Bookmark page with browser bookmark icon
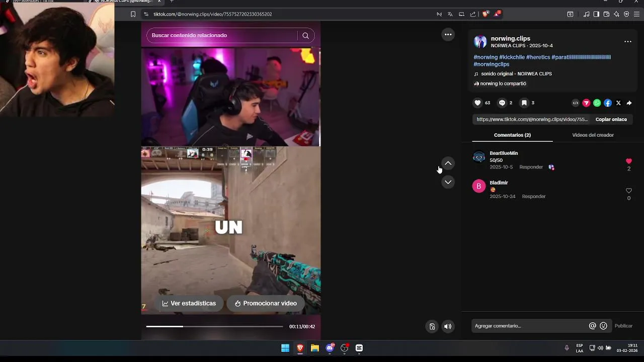 (x=133, y=14)
